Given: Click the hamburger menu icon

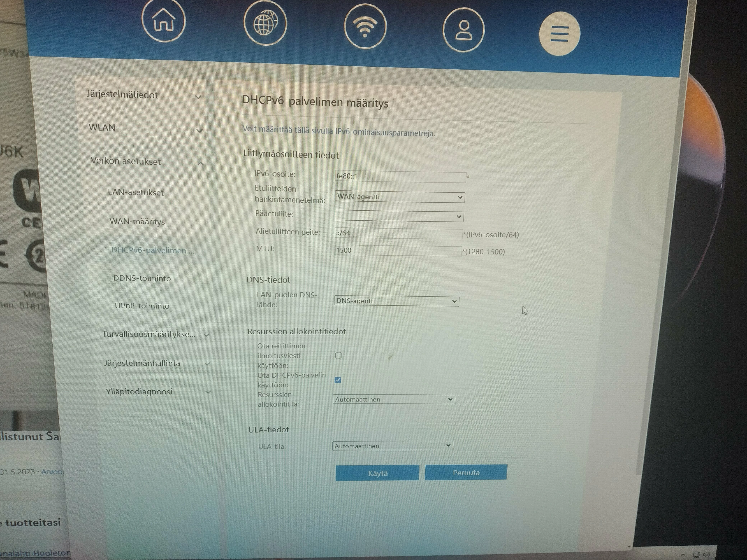Looking at the screenshot, I should (559, 34).
